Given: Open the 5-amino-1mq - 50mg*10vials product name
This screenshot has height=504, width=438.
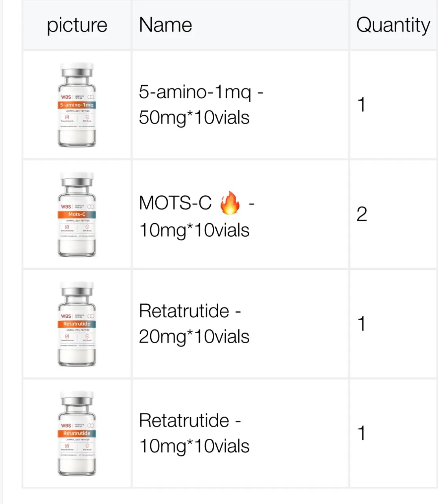Looking at the screenshot, I should [x=201, y=105].
